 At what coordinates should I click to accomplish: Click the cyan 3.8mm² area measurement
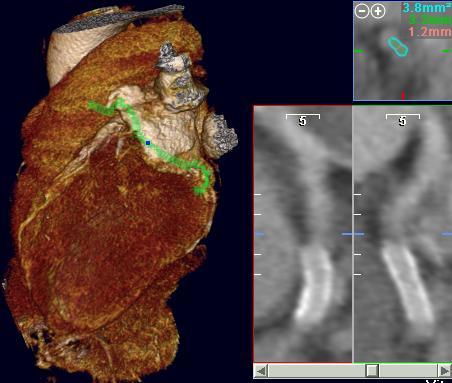427,8
